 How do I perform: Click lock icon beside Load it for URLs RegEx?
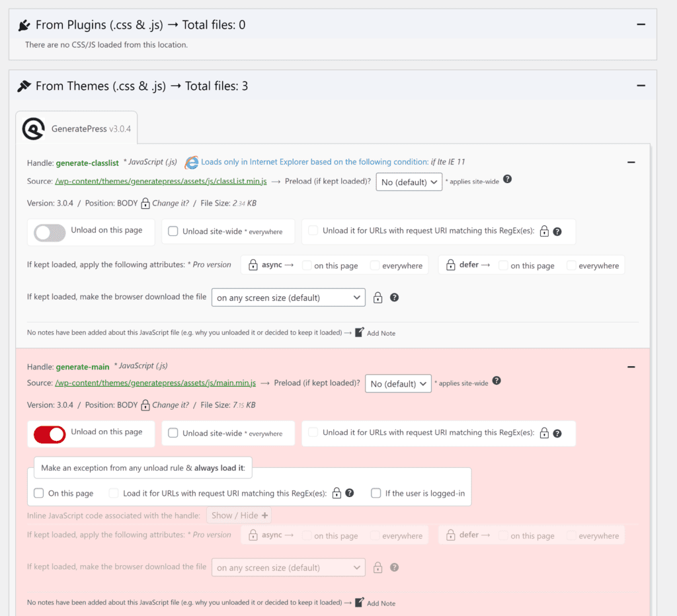[337, 493]
